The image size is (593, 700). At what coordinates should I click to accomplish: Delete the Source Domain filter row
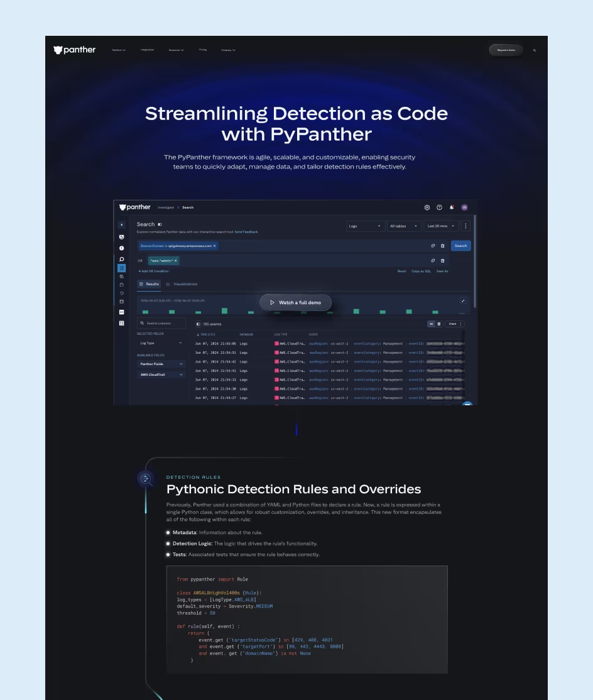[443, 246]
